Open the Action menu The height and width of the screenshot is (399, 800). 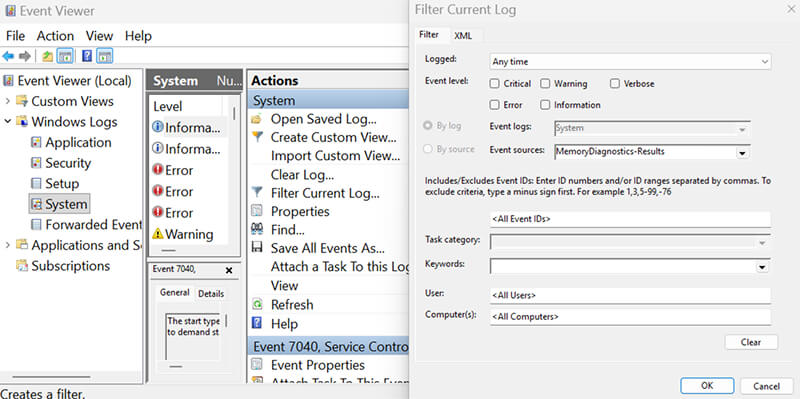(55, 36)
